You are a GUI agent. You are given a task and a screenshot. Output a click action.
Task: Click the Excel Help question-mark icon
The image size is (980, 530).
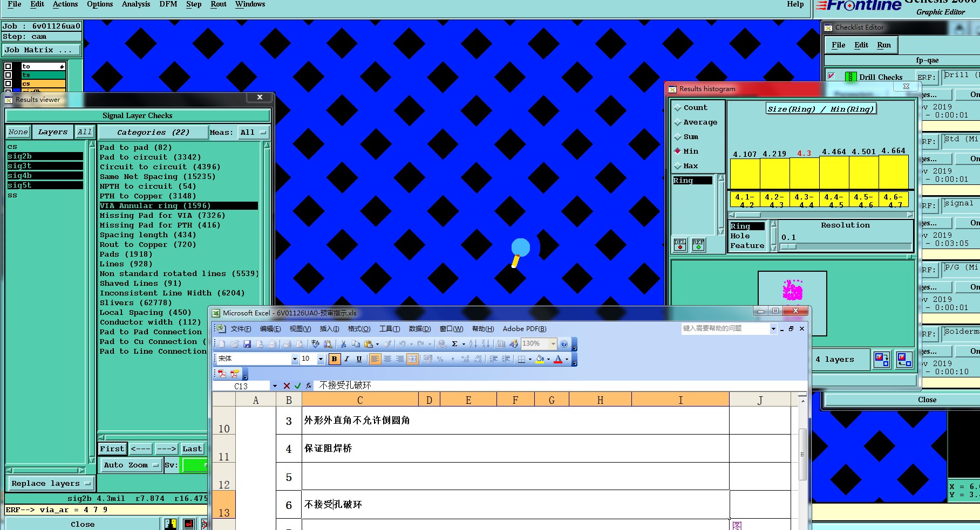(x=564, y=344)
